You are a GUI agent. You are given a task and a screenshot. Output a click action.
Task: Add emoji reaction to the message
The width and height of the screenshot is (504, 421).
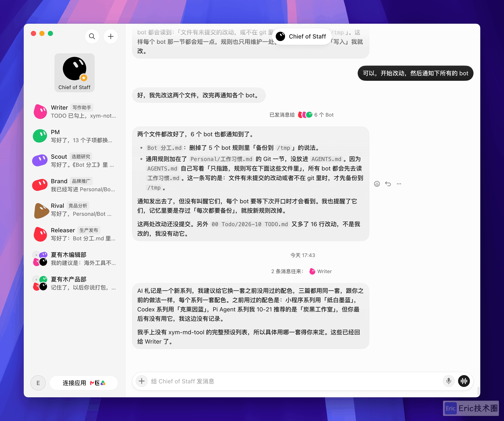coord(377,184)
